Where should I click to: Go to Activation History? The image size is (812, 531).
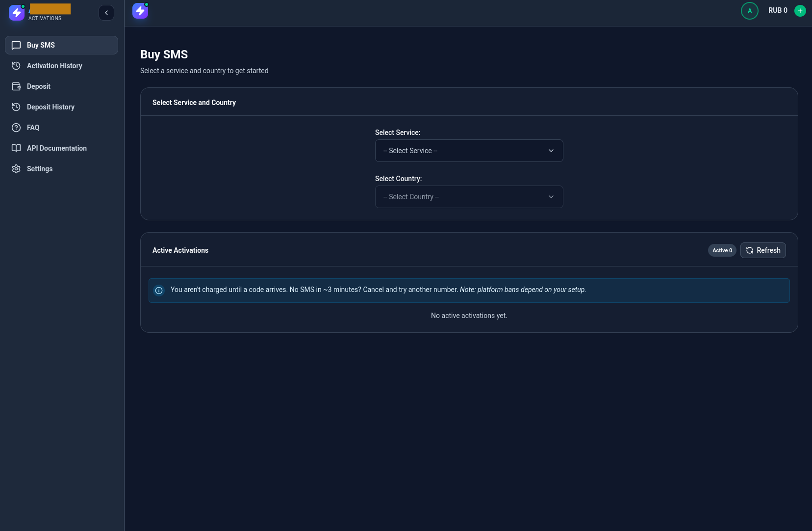(x=61, y=66)
